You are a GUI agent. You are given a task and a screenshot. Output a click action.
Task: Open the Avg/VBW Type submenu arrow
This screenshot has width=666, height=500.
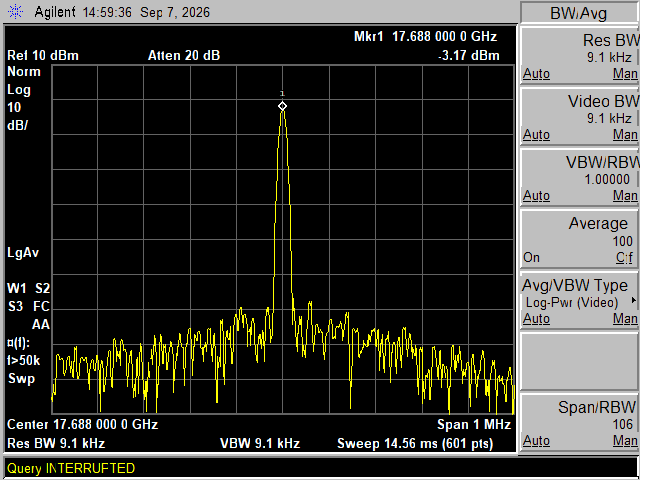click(x=634, y=300)
